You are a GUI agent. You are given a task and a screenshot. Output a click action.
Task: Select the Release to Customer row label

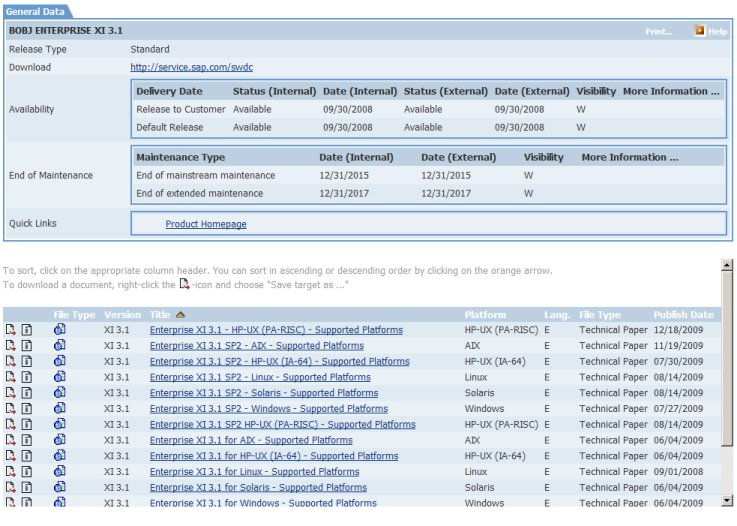click(x=181, y=109)
